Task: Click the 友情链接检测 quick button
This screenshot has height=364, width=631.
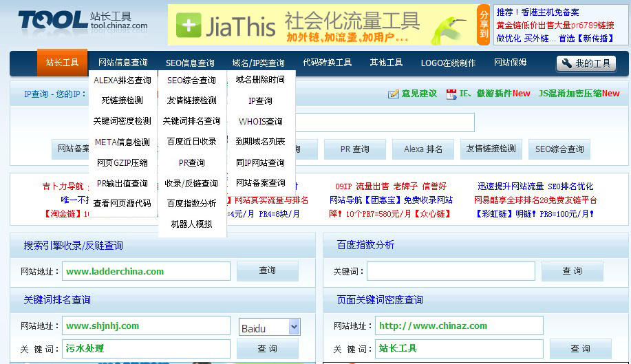Action: click(x=491, y=149)
